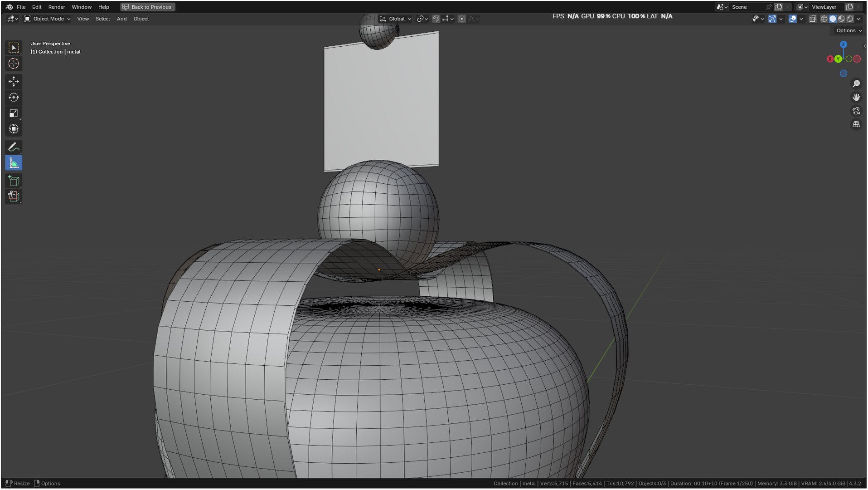The image size is (868, 490).
Task: Select the Move tool
Action: (14, 81)
